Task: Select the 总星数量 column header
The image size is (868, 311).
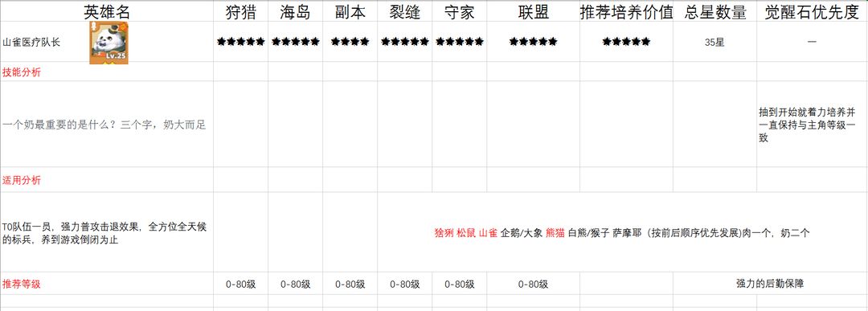Action: pos(715,12)
